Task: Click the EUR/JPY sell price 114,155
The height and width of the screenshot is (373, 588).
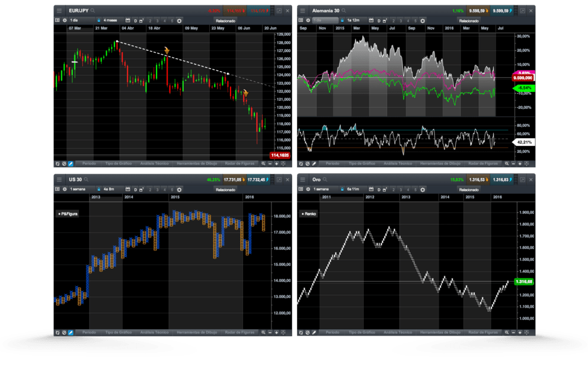Action: pos(235,11)
